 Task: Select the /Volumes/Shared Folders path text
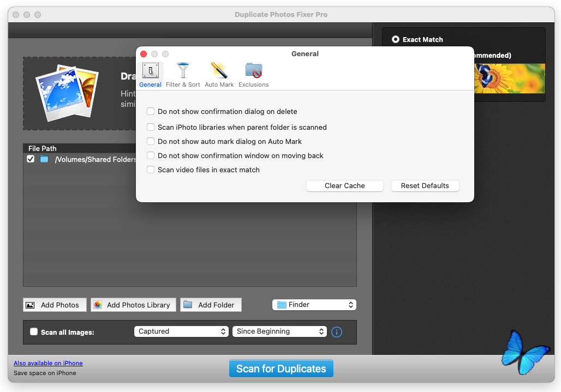95,159
